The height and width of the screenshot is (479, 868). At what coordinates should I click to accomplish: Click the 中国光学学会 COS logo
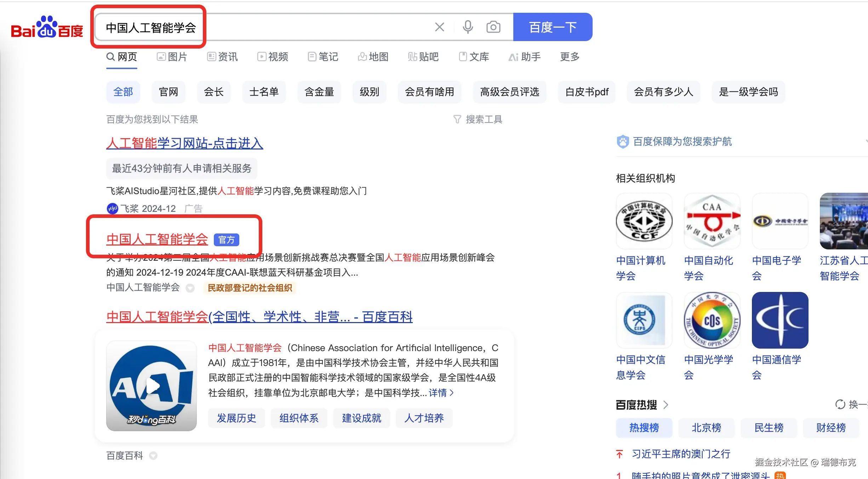point(712,320)
